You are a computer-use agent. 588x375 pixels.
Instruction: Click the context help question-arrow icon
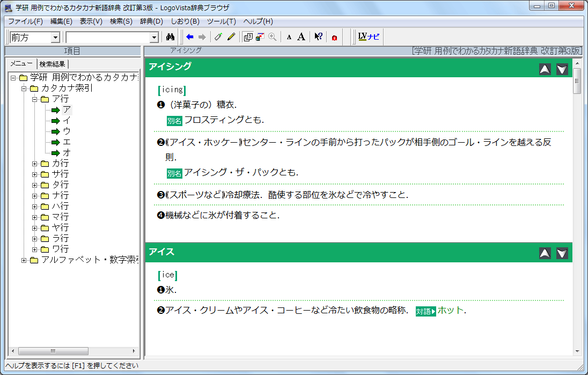318,37
